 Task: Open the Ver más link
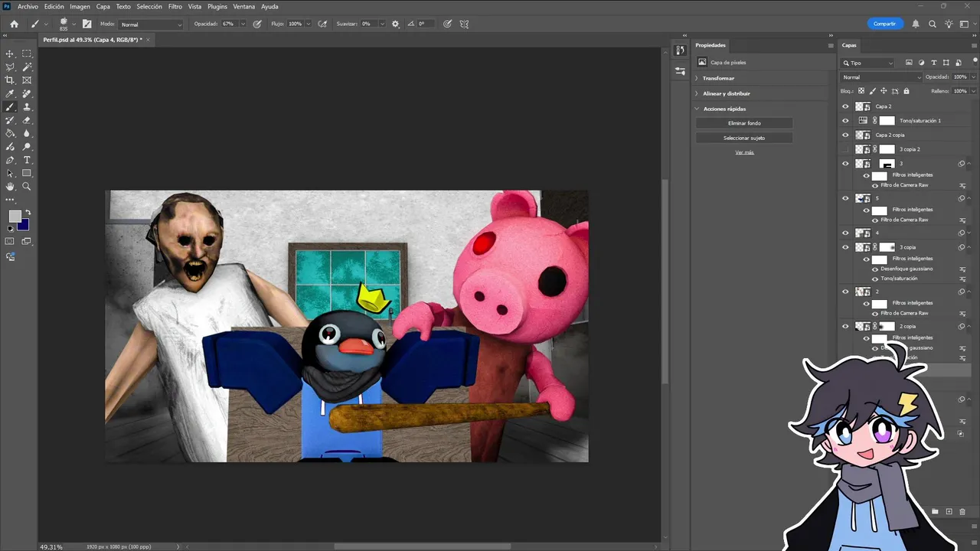point(744,152)
